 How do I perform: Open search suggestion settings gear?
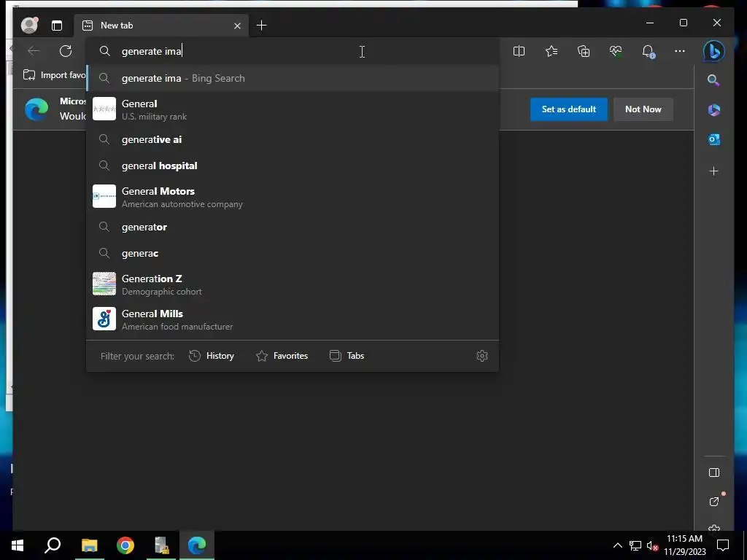(481, 356)
